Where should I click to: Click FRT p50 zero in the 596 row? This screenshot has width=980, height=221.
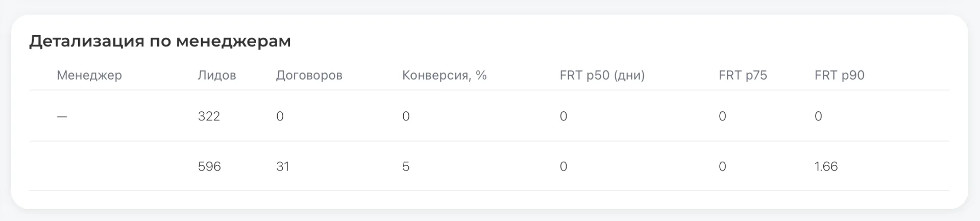(x=563, y=166)
